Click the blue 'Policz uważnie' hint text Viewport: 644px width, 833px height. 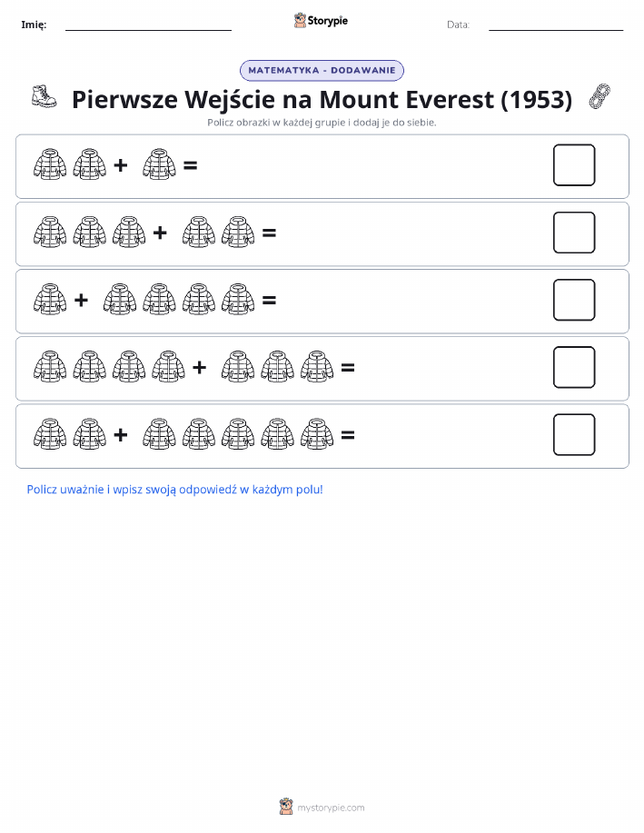[x=174, y=490]
